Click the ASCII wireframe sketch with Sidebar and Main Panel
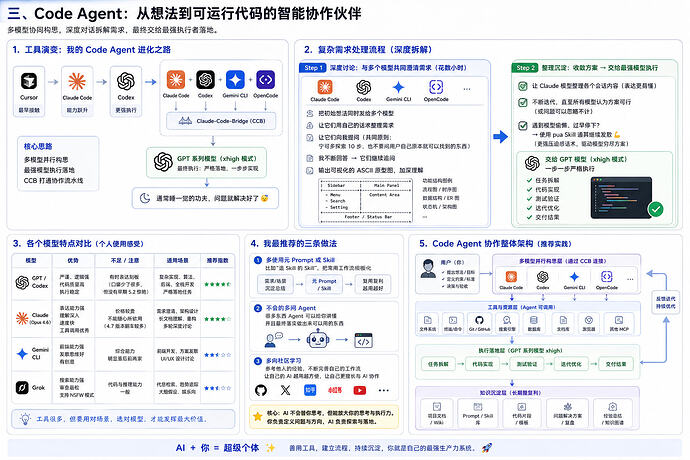The image size is (690, 460). click(x=366, y=201)
